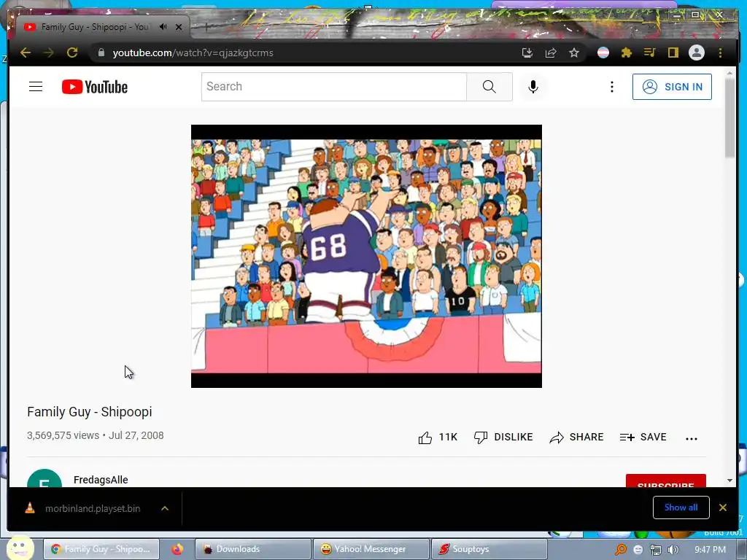Click the scrollbar down arrow
This screenshot has height=560, width=747.
[x=729, y=481]
